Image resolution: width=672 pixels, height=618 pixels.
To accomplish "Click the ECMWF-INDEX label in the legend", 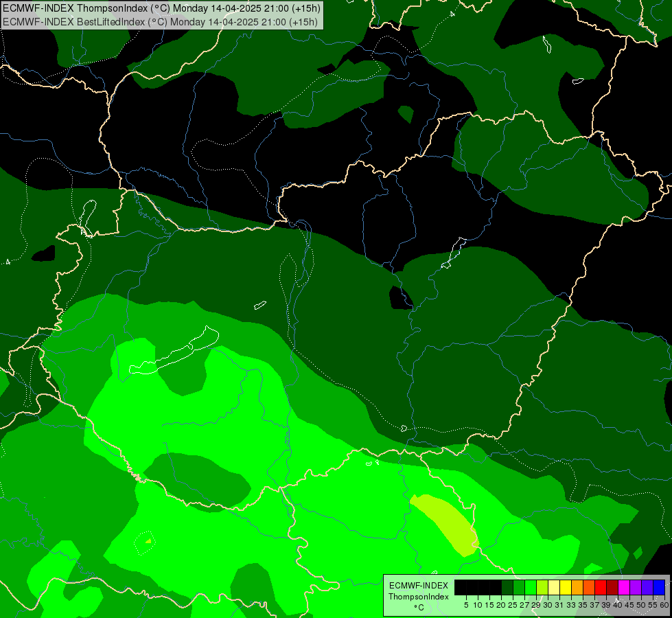I will pos(419,586).
